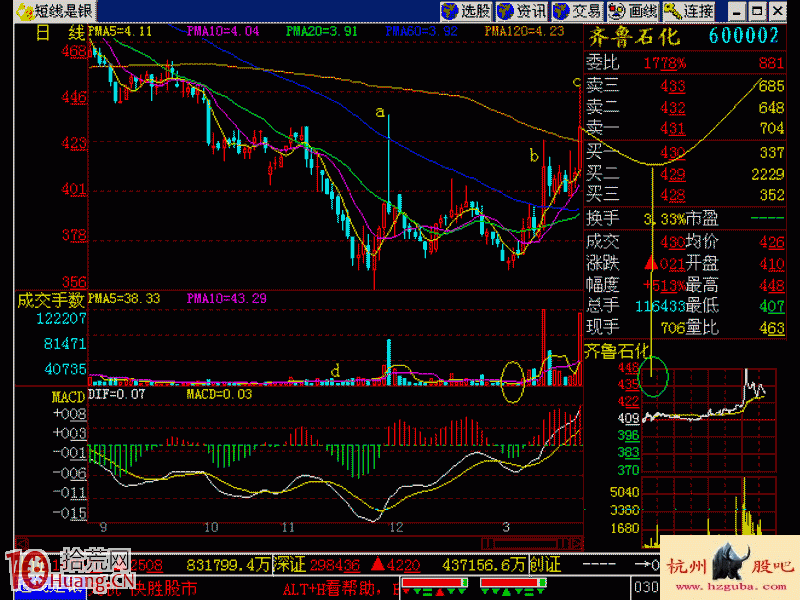The height and width of the screenshot is (600, 800).
Task: Click the month 12 marker on time axis
Action: tap(396, 527)
